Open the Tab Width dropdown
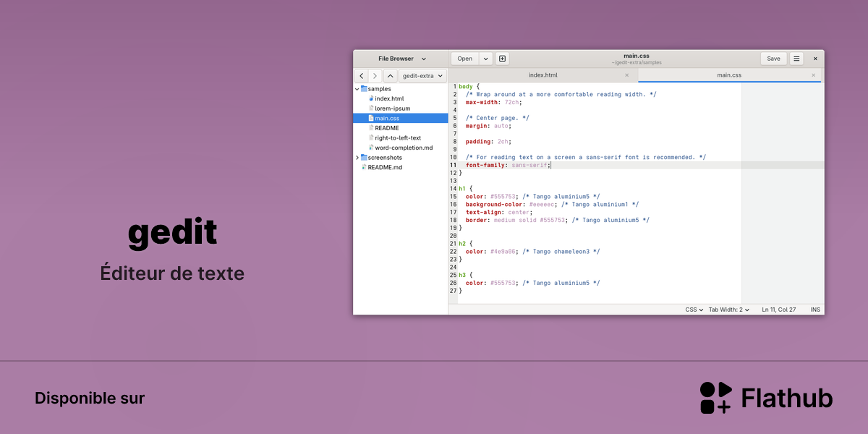Viewport: 868px width, 434px height. tap(728, 310)
